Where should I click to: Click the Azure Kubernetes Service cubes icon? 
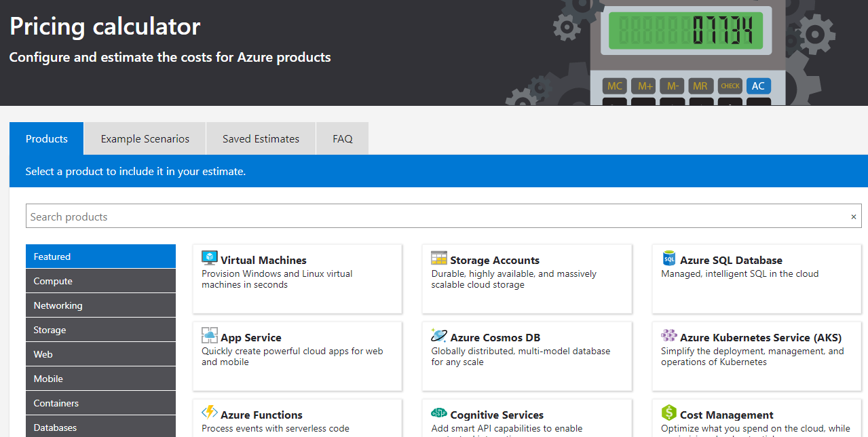(669, 335)
